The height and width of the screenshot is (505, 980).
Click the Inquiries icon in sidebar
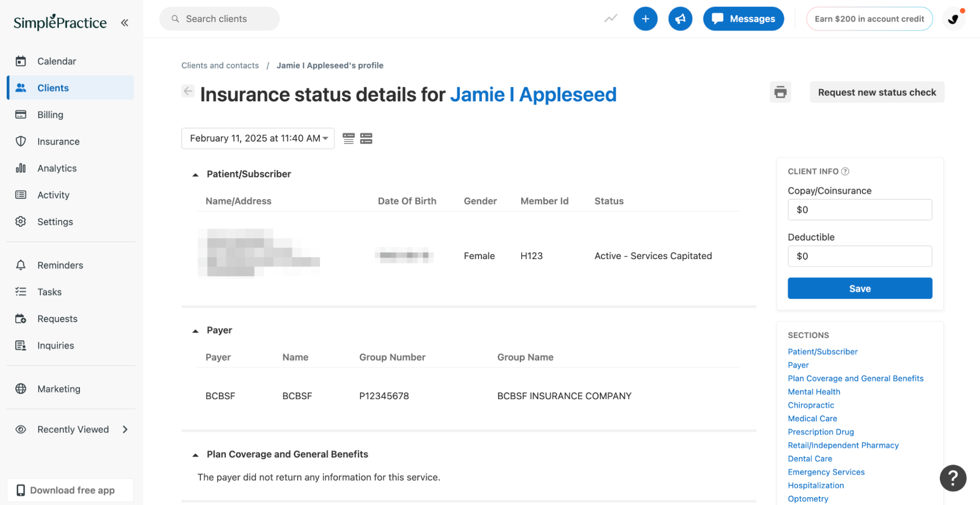pos(21,345)
